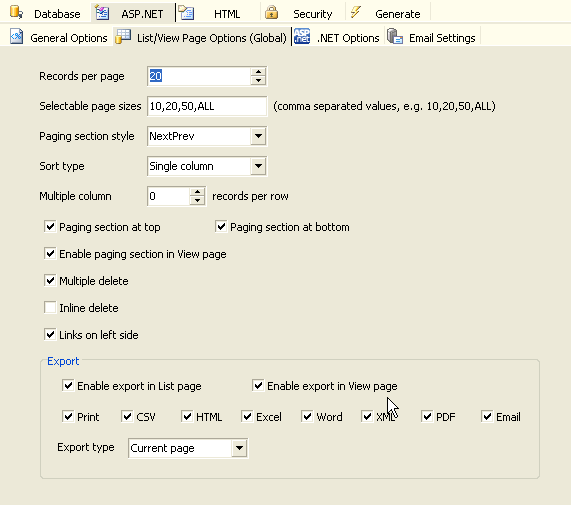Viewport: 571px width, 505px height.
Task: Click the General Options page icon
Action: [x=16, y=36]
